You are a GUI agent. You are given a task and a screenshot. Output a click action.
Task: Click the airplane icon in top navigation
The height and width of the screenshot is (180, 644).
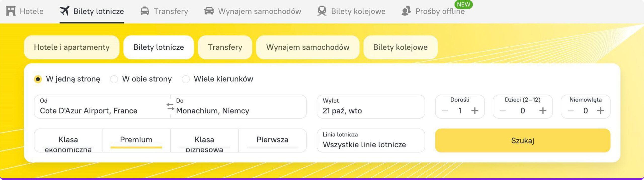(65, 11)
